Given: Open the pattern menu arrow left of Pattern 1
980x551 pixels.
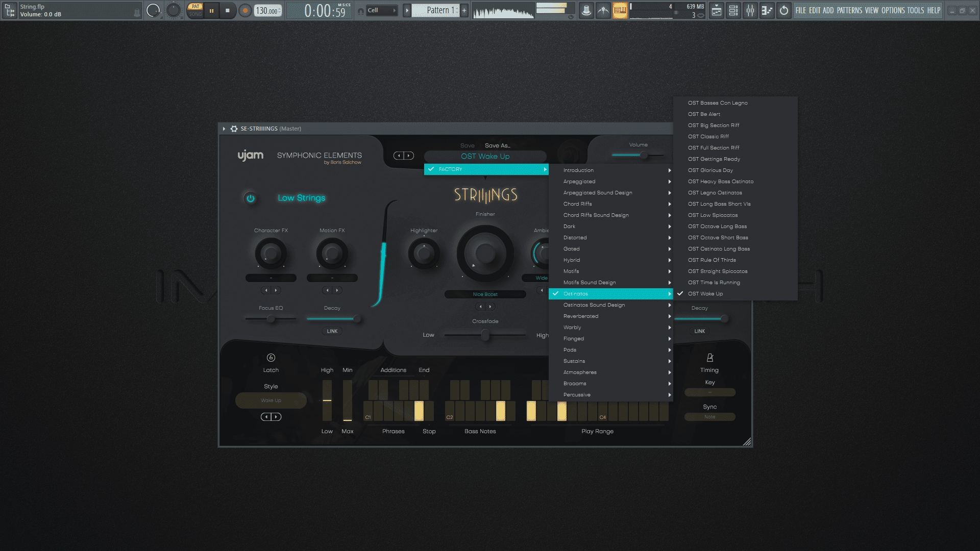Looking at the screenshot, I should click(x=407, y=10).
